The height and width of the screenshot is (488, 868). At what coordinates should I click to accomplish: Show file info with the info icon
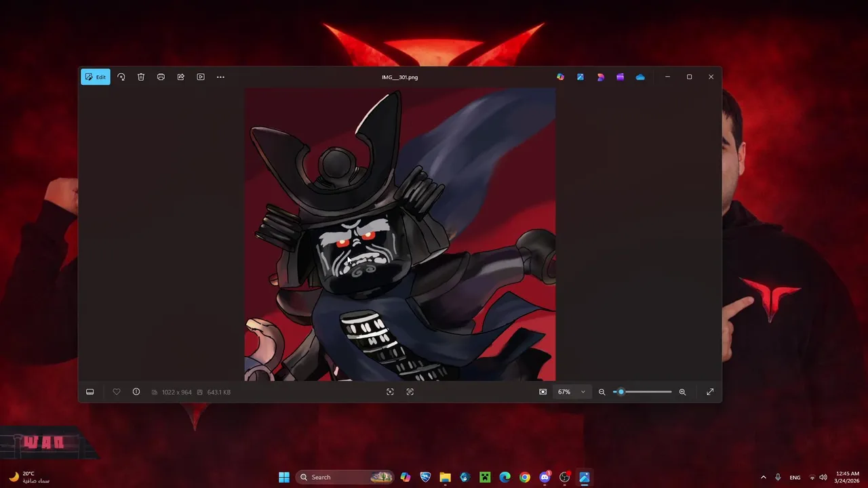coord(136,392)
